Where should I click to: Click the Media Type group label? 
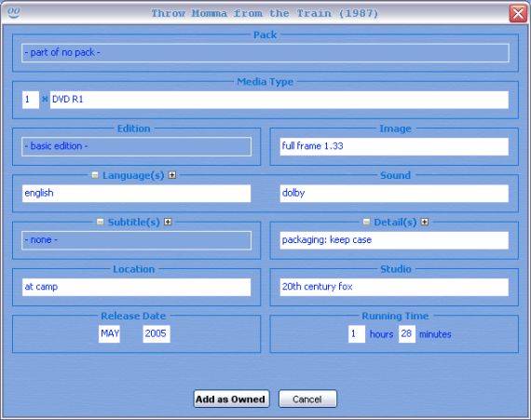pos(265,82)
